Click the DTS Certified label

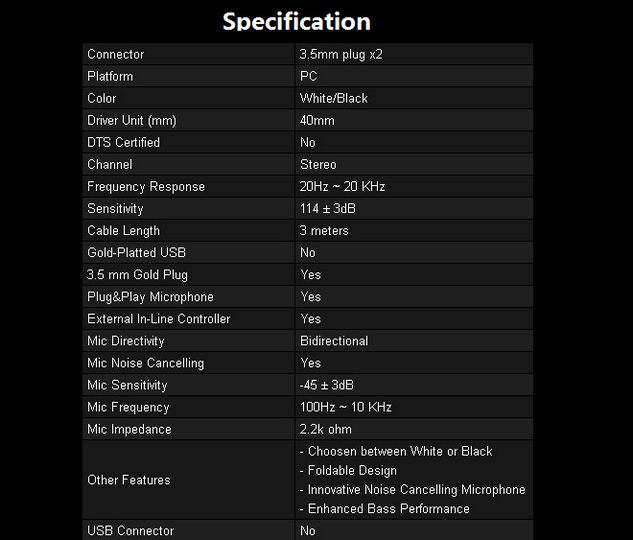124,142
